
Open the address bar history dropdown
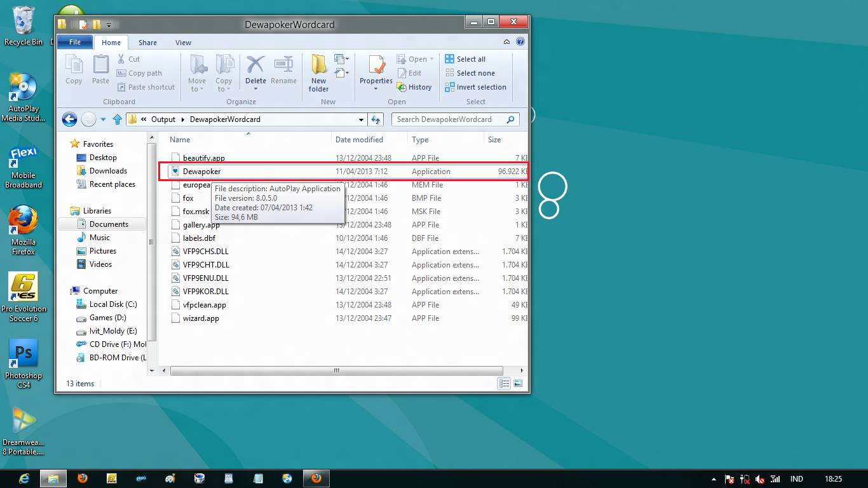(x=362, y=119)
